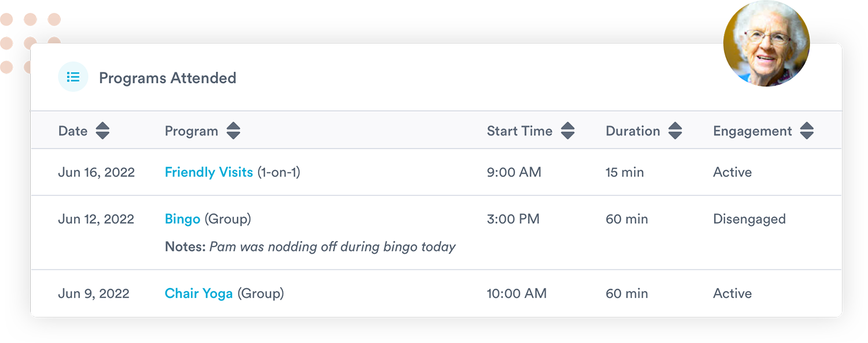Sort by Duration column arrows

675,131
